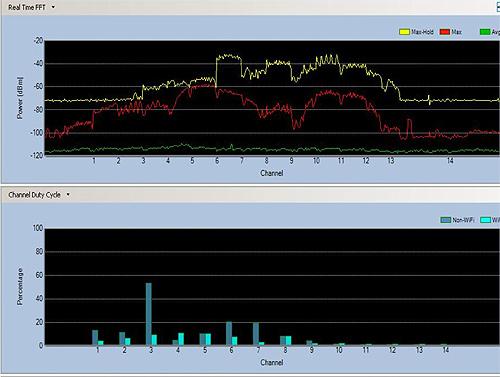This screenshot has width=500, height=377.
Task: Click the Power (dBm) axis title
Action: click(x=20, y=98)
